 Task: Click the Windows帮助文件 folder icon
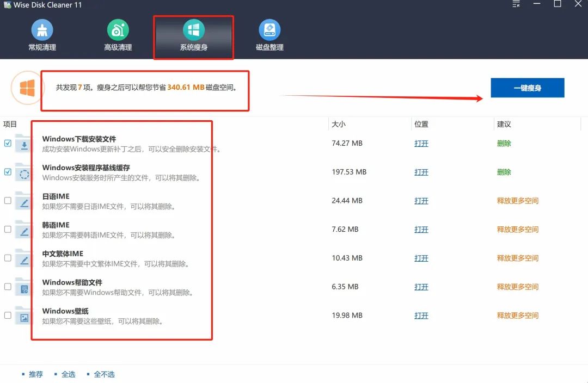click(23, 287)
